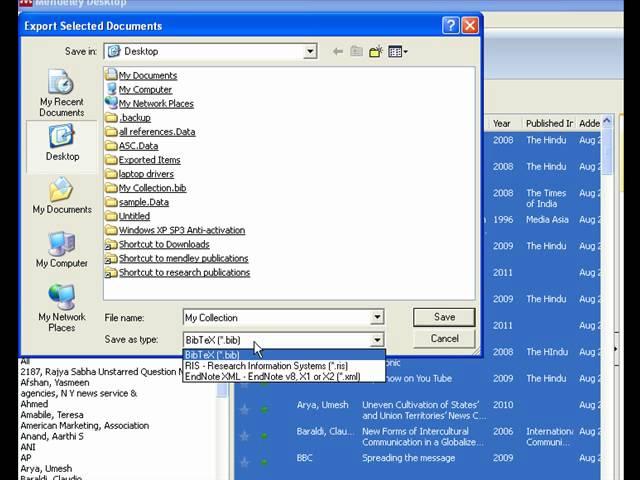This screenshot has height=480, width=640.
Task: Click the dialog Help question mark button
Action: pyautogui.click(x=451, y=26)
